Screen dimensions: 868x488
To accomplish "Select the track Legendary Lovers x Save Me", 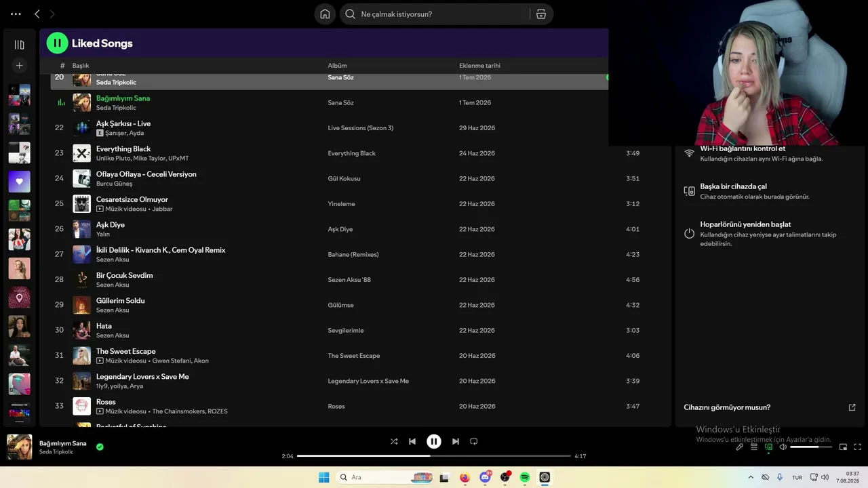I will pos(142,377).
